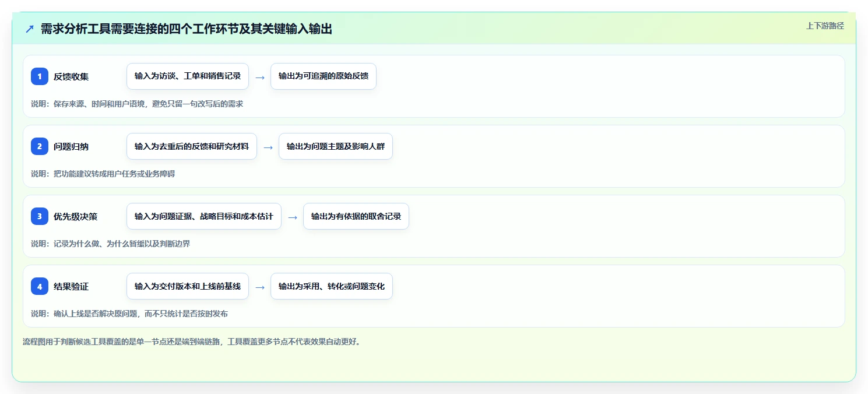Click the note starting 说明：保存来源、时间和用户语境
Viewport: 868px width, 394px height.
coord(137,104)
